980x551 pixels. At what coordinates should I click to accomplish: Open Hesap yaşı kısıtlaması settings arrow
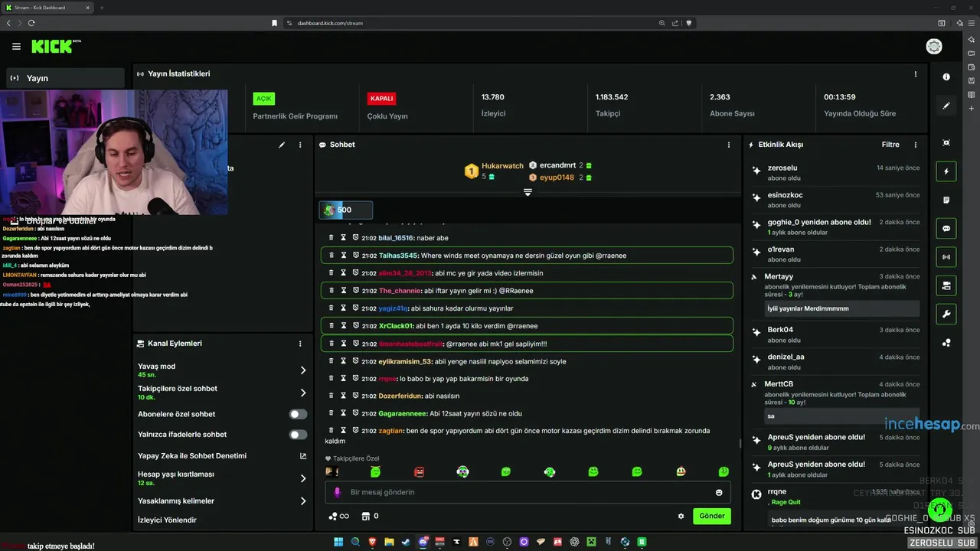tap(303, 478)
